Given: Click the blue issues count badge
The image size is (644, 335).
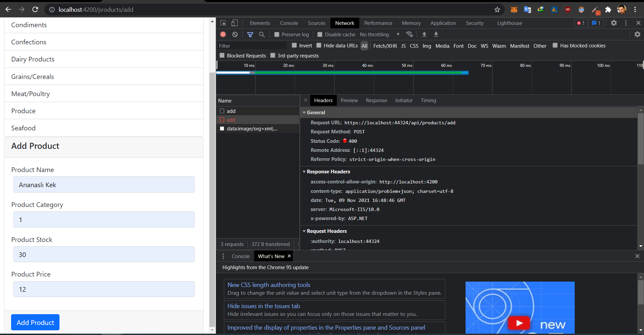Looking at the screenshot, I should click(x=596, y=23).
